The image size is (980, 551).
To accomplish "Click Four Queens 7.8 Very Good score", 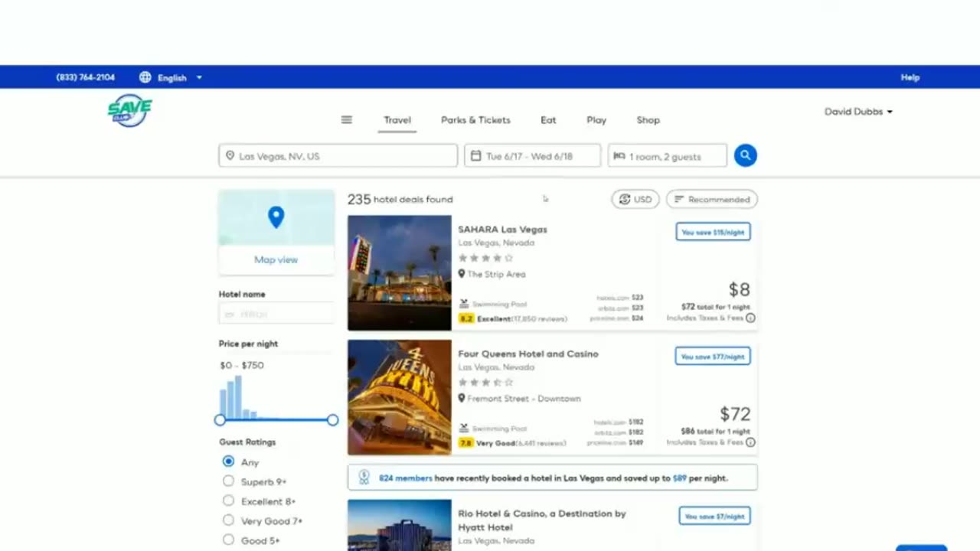I will (x=512, y=443).
